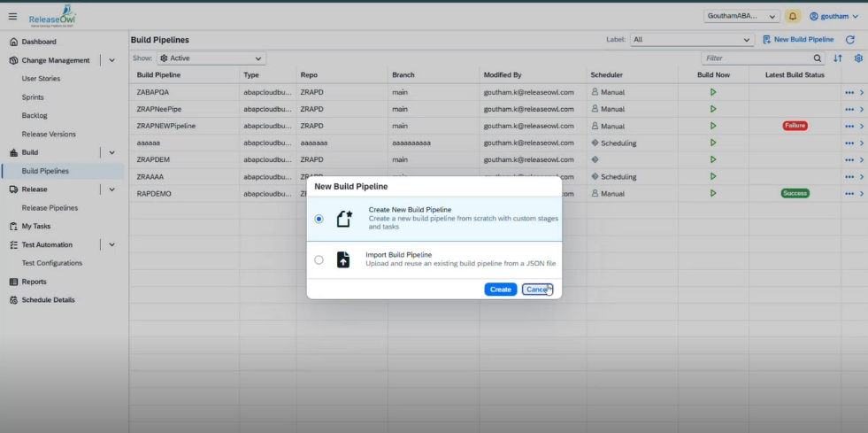Select Import Build Pipeline radio button
This screenshot has width=868, height=433.
319,260
